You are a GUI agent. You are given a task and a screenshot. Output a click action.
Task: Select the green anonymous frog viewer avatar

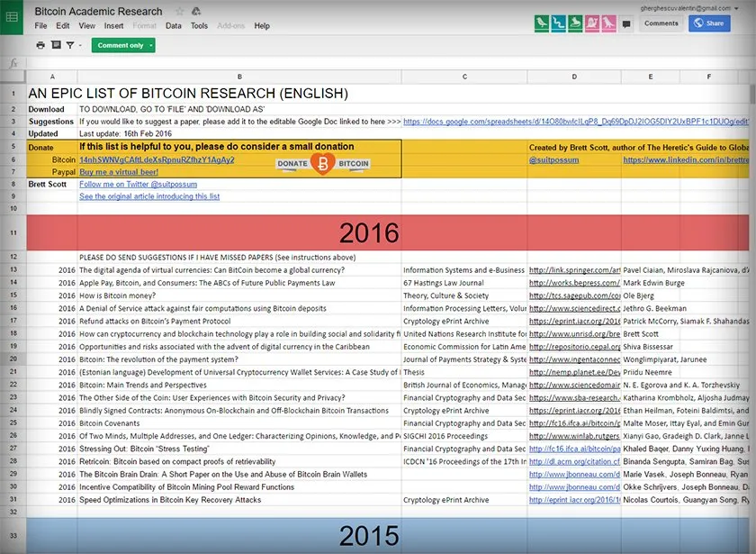coord(575,23)
